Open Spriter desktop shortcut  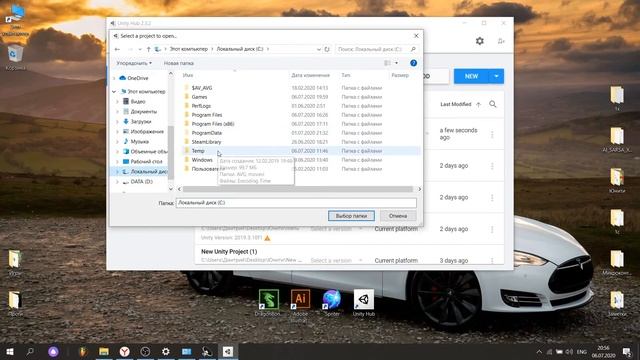click(x=332, y=303)
